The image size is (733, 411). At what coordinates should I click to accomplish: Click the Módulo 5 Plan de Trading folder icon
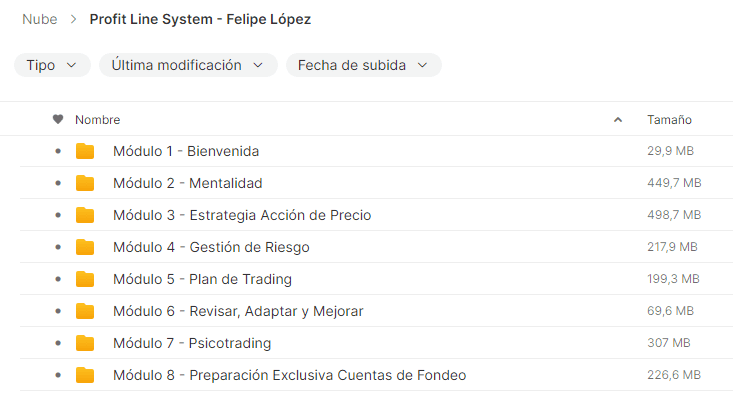click(85, 279)
